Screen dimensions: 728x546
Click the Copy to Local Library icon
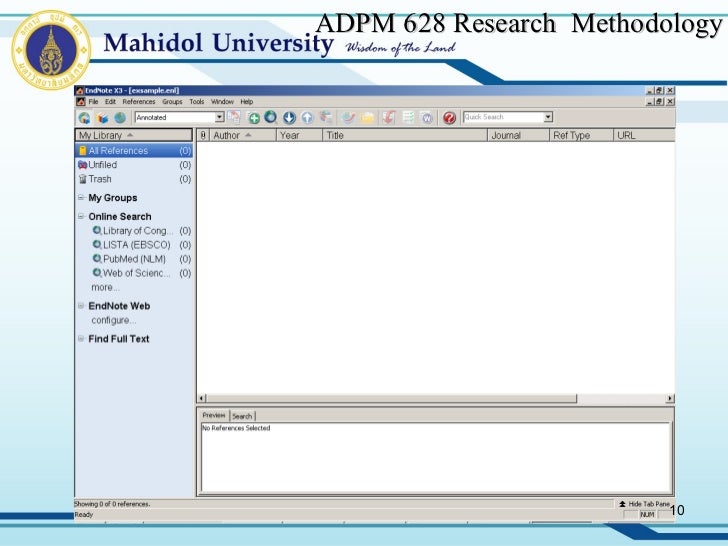point(233,117)
